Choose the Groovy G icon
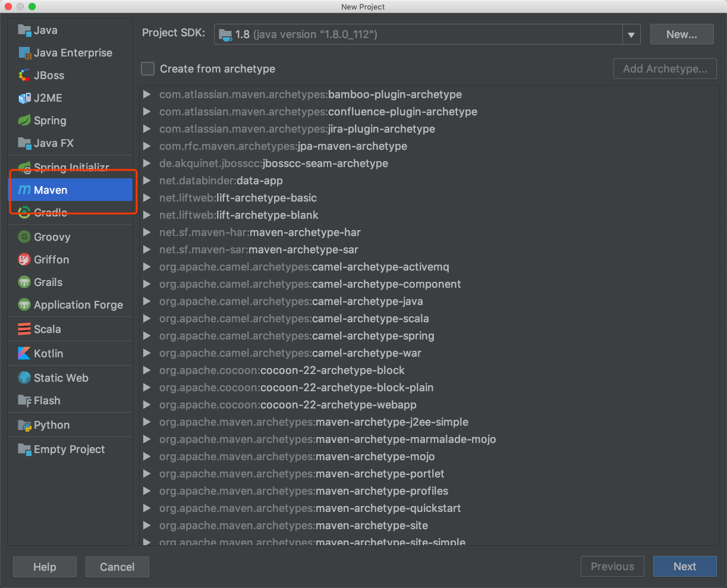This screenshot has height=588, width=727. 24,237
